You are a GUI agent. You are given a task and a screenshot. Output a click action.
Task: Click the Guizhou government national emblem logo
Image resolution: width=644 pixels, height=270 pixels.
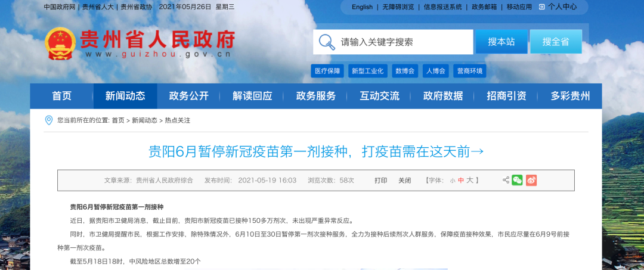pos(60,44)
